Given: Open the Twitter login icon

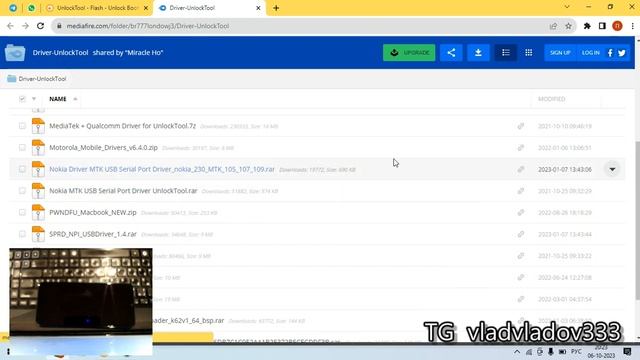Looking at the screenshot, I should (622, 53).
